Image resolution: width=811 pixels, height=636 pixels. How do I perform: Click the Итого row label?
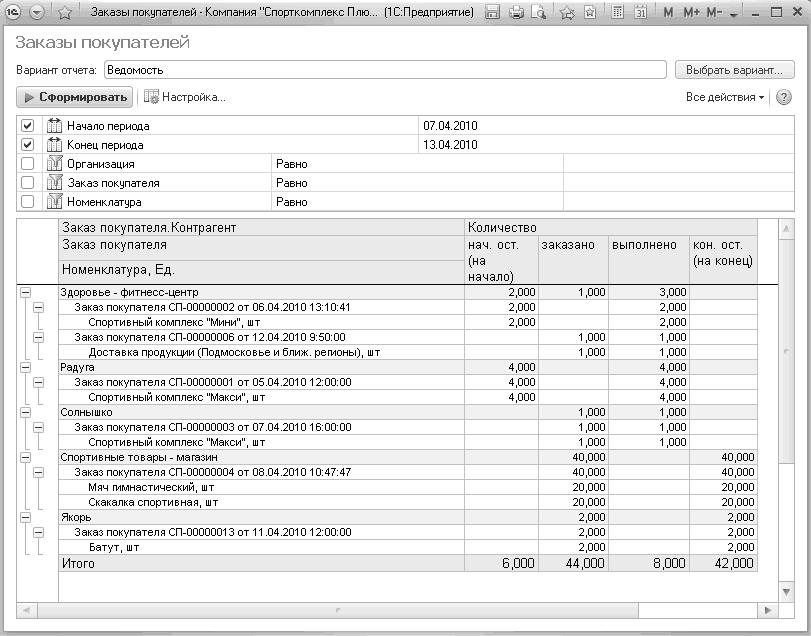click(78, 563)
